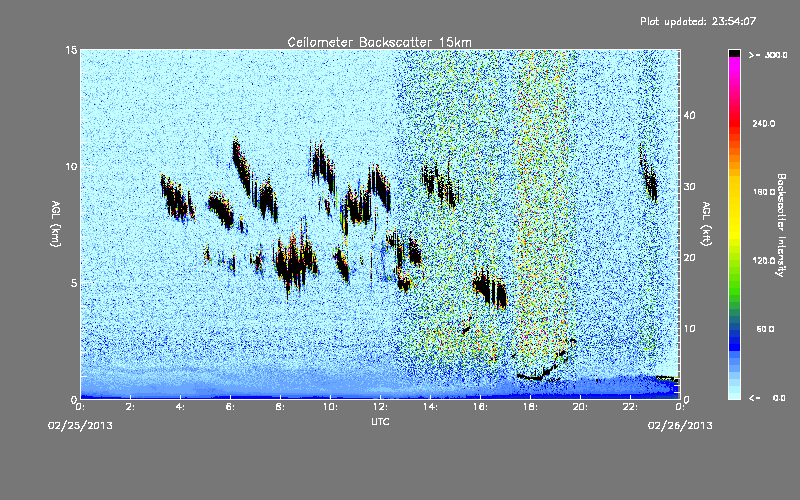This screenshot has width=800, height=500.
Task: Click the '20:' hour tick label
Action: click(x=580, y=407)
